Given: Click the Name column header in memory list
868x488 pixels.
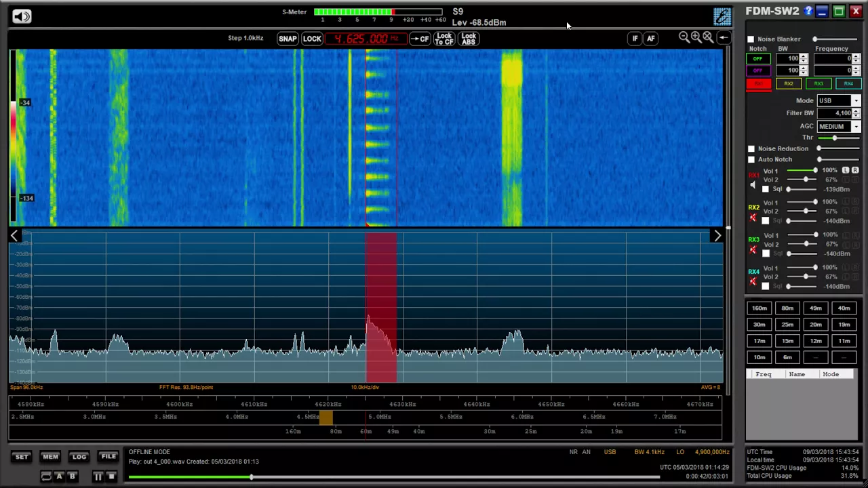Looking at the screenshot, I should pyautogui.click(x=797, y=374).
